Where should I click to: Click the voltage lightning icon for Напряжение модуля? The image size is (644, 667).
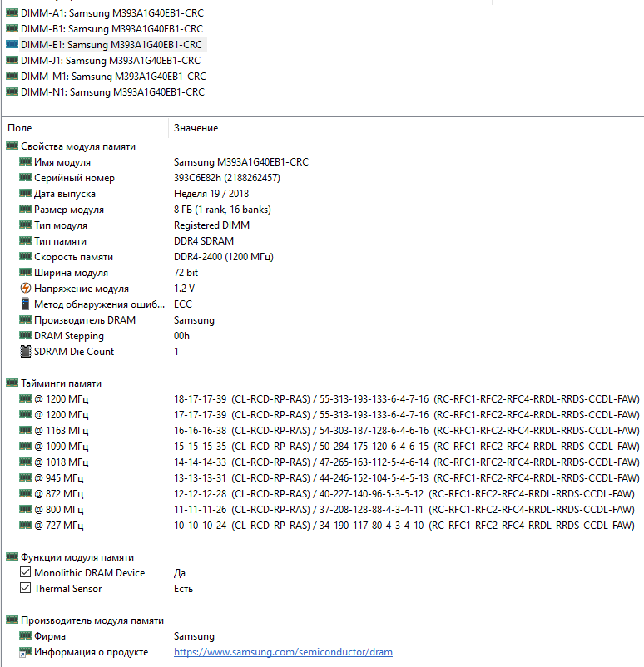[26, 288]
